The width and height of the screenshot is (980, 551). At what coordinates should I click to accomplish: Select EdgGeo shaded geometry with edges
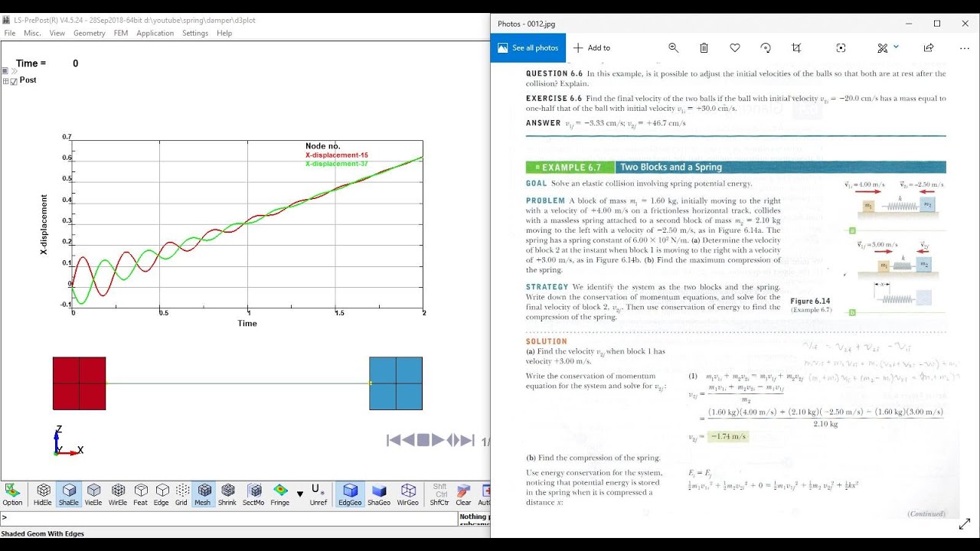(x=350, y=494)
